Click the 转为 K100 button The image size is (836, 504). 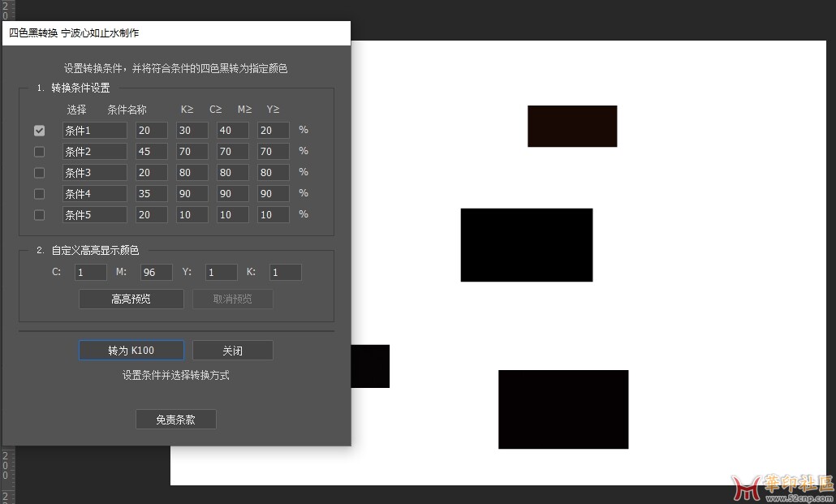pyautogui.click(x=131, y=351)
